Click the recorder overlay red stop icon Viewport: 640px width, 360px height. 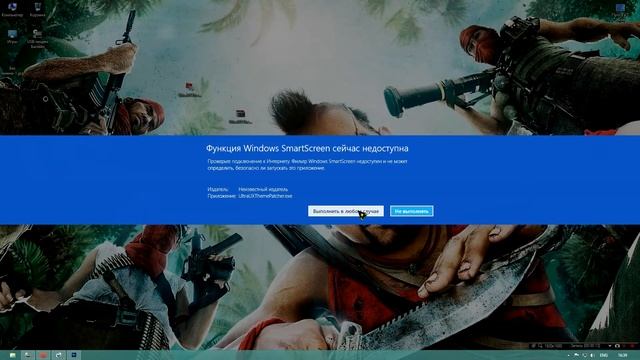coord(632,346)
